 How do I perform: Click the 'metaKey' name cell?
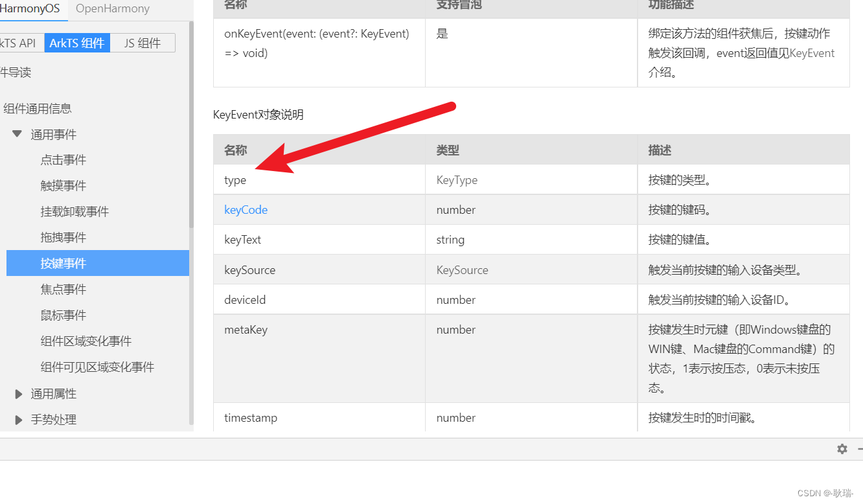point(319,359)
